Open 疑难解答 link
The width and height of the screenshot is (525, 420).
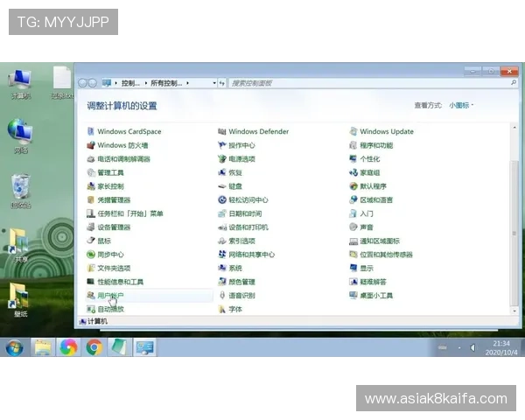point(373,282)
